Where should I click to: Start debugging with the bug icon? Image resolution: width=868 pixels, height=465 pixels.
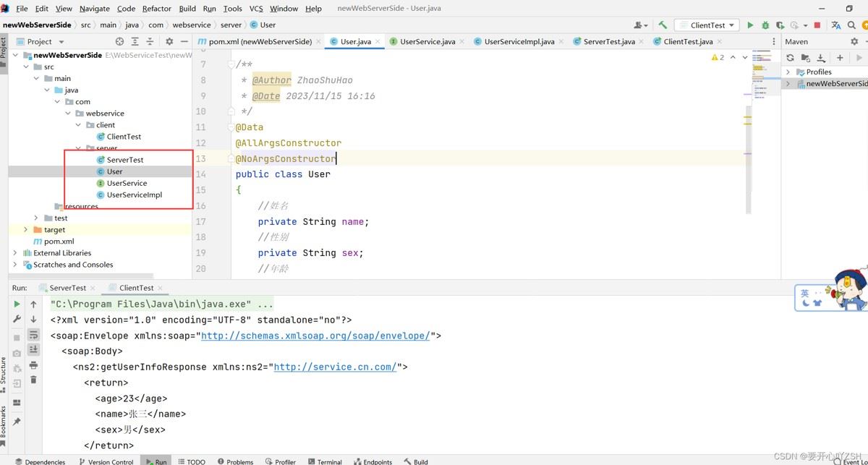[765, 25]
